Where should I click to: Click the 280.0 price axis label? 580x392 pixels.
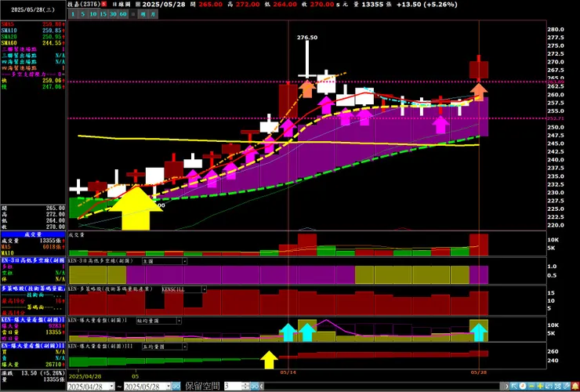(x=556, y=29)
